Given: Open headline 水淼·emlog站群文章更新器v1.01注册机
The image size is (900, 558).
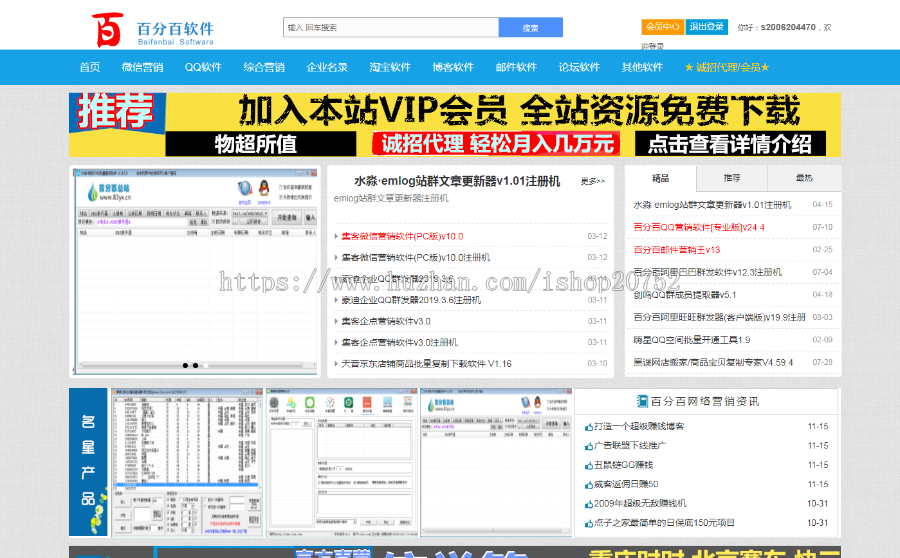Looking at the screenshot, I should point(457,181).
